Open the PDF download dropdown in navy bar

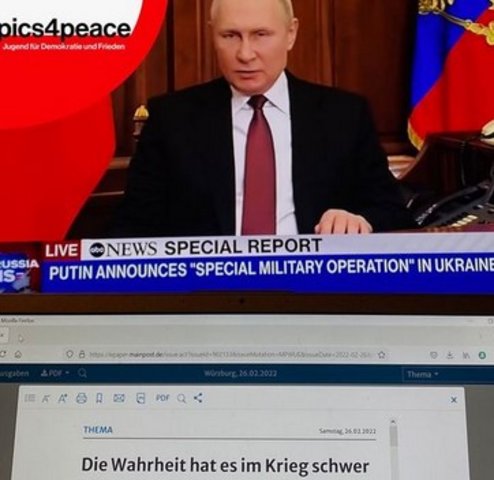(55, 373)
